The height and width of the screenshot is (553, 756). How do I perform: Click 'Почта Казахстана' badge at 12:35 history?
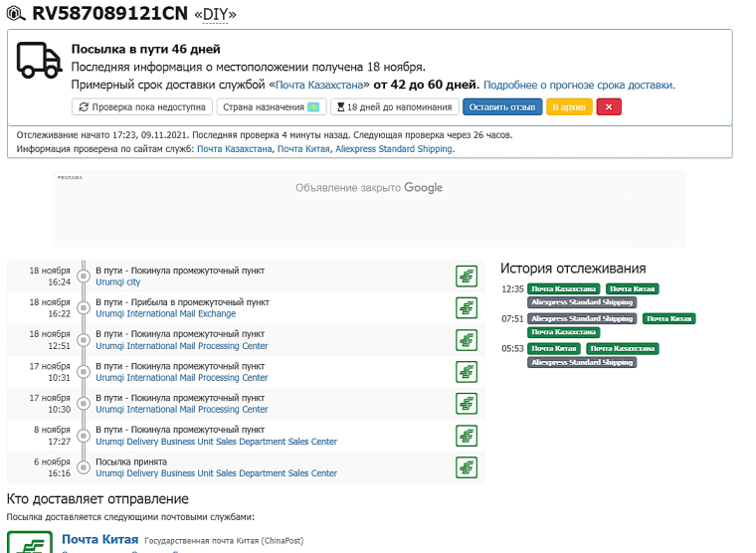point(564,288)
